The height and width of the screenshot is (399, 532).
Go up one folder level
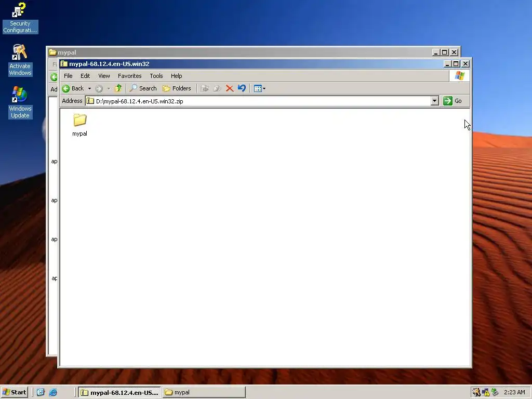pyautogui.click(x=118, y=88)
